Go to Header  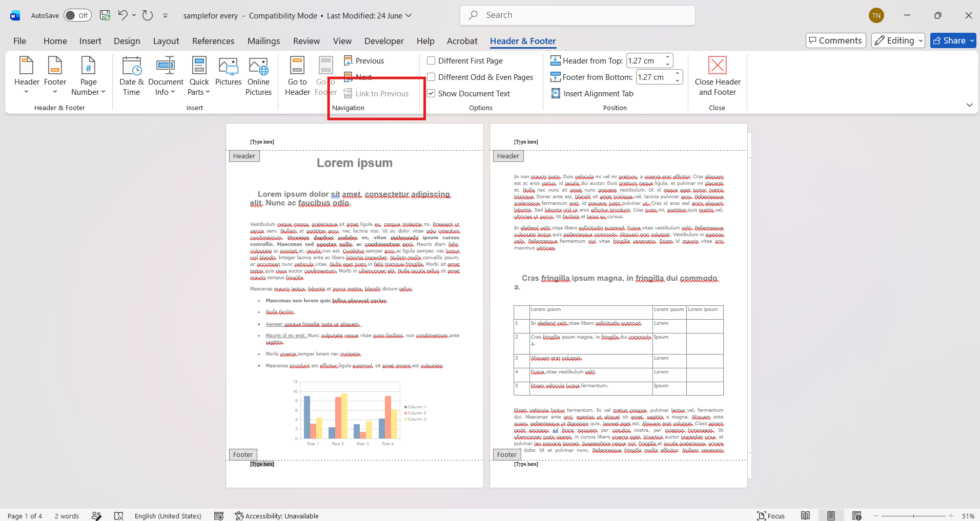297,75
